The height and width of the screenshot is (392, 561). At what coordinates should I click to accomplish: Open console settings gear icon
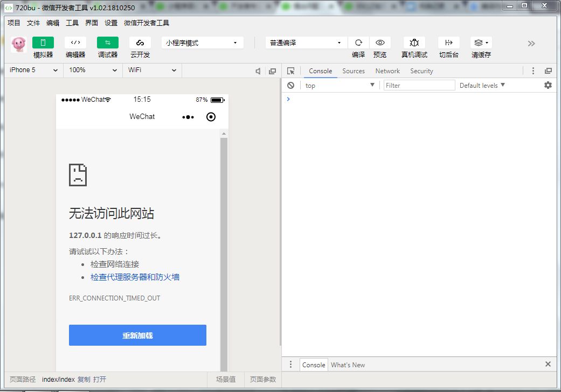point(548,85)
